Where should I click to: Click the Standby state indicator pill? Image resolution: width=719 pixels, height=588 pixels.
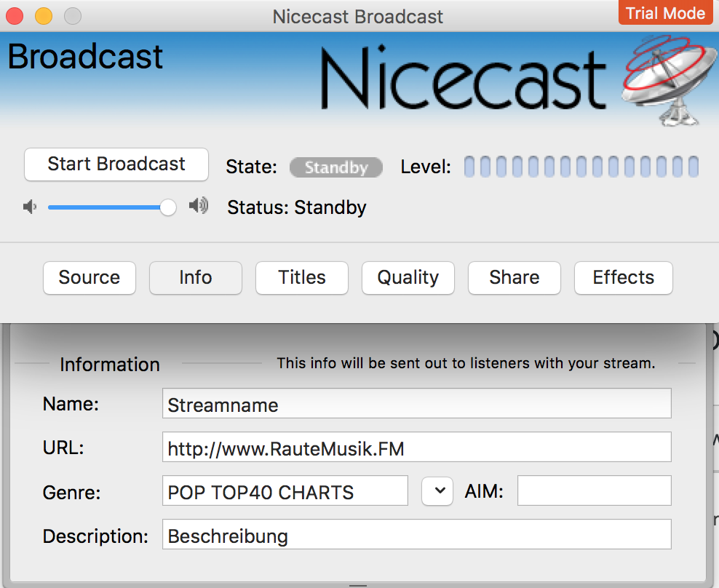[x=336, y=167]
